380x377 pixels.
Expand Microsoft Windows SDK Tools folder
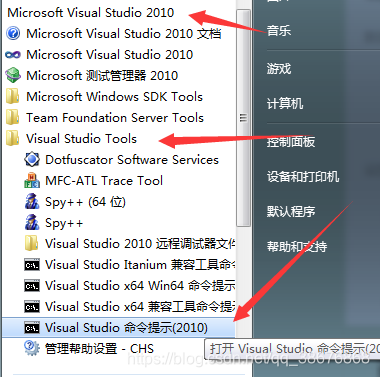[x=114, y=97]
